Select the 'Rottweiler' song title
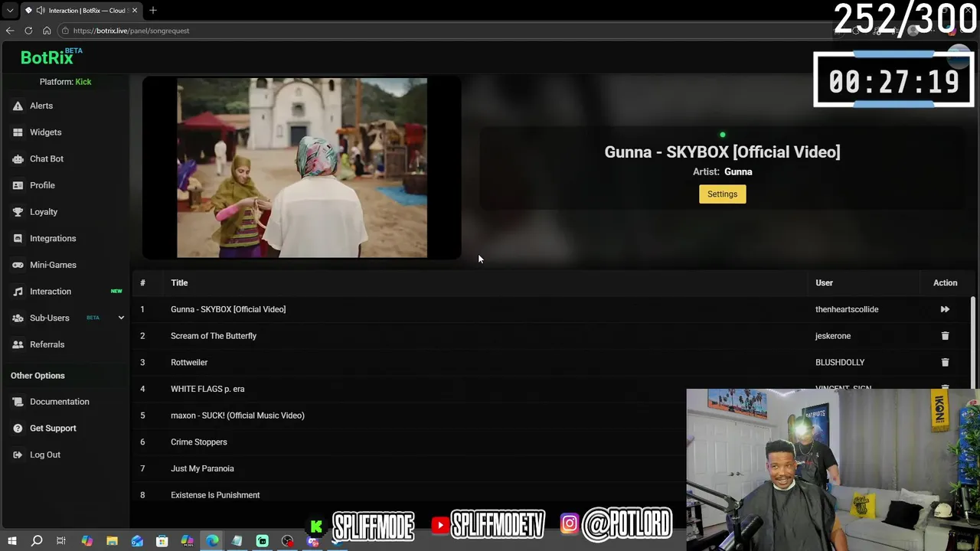 (x=189, y=362)
